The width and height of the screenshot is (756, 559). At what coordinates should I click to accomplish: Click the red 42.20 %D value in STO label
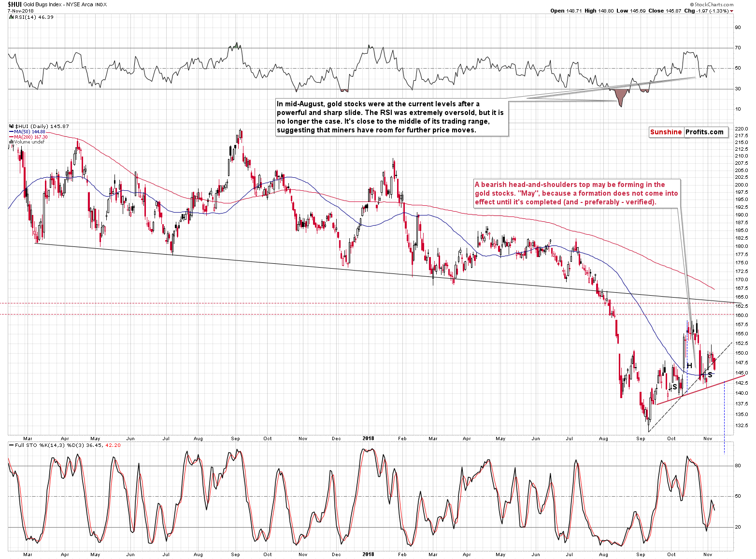pyautogui.click(x=113, y=445)
